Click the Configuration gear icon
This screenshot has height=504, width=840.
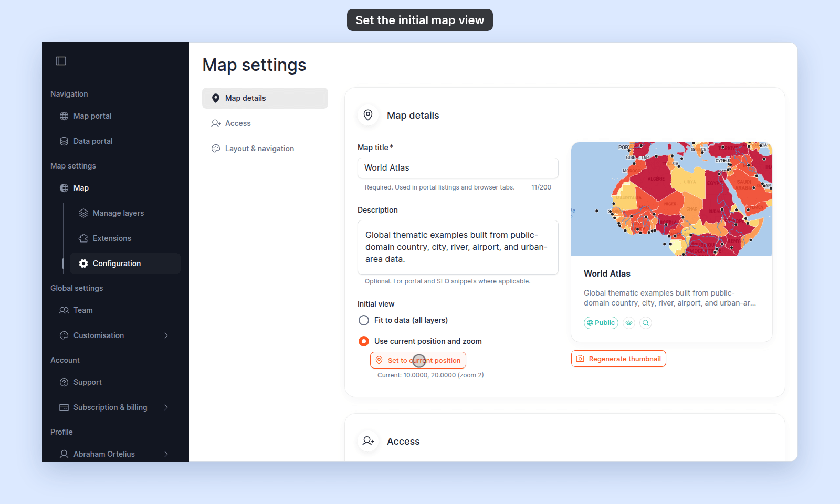[x=83, y=264]
